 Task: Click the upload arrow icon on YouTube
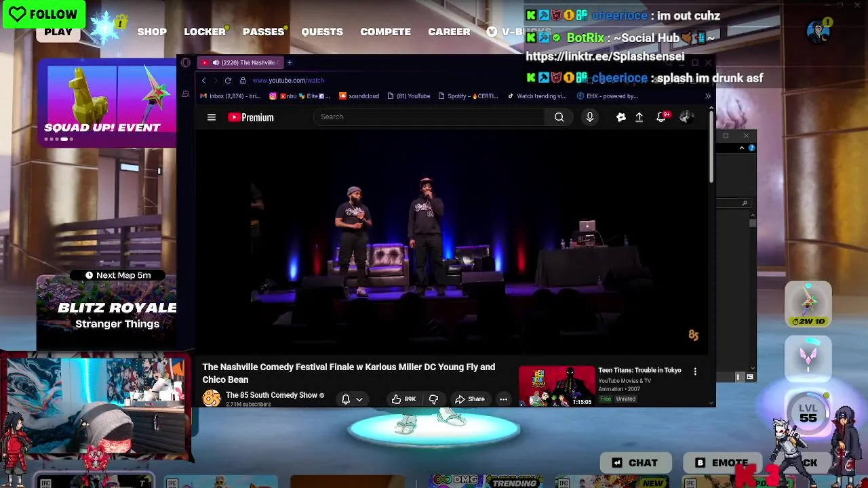pyautogui.click(x=639, y=117)
